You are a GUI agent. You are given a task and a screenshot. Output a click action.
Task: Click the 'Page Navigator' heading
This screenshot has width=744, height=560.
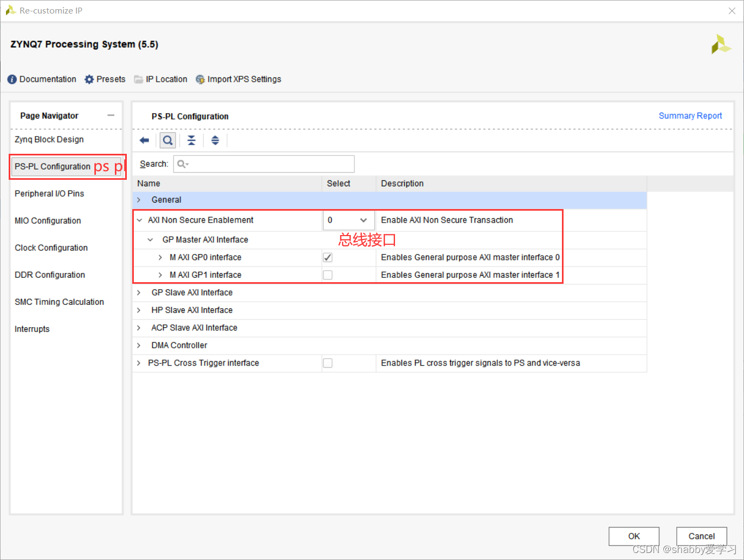click(x=49, y=115)
